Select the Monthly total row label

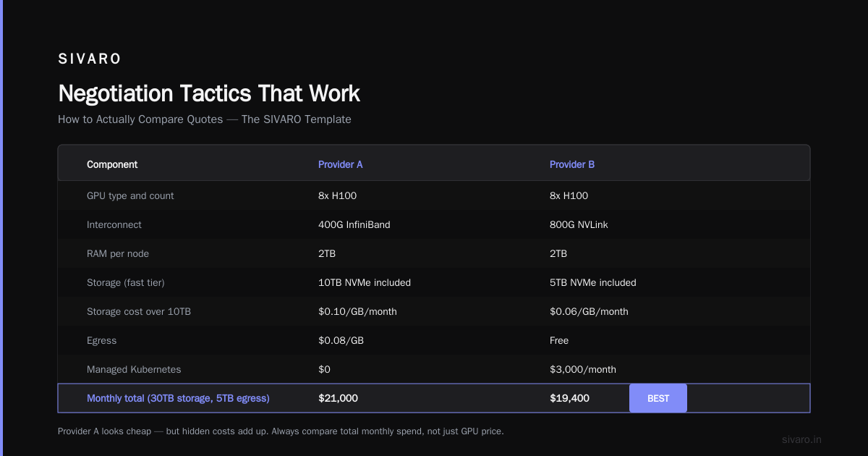178,398
